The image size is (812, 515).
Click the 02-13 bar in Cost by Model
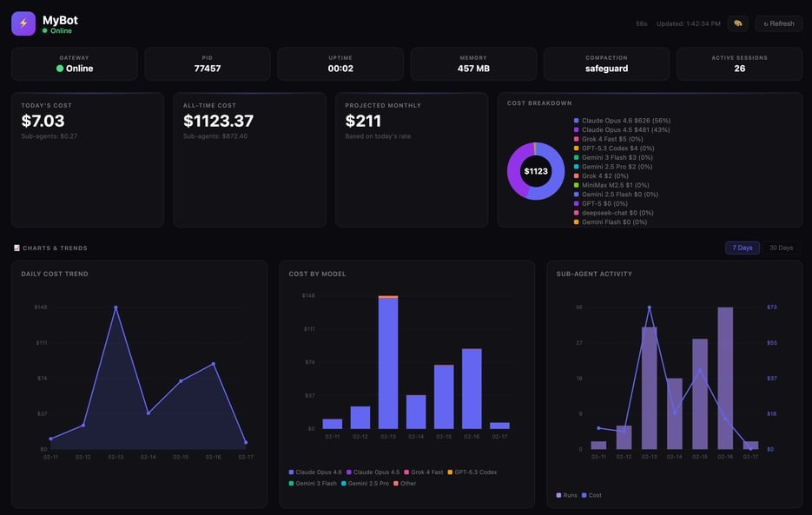pos(388,362)
